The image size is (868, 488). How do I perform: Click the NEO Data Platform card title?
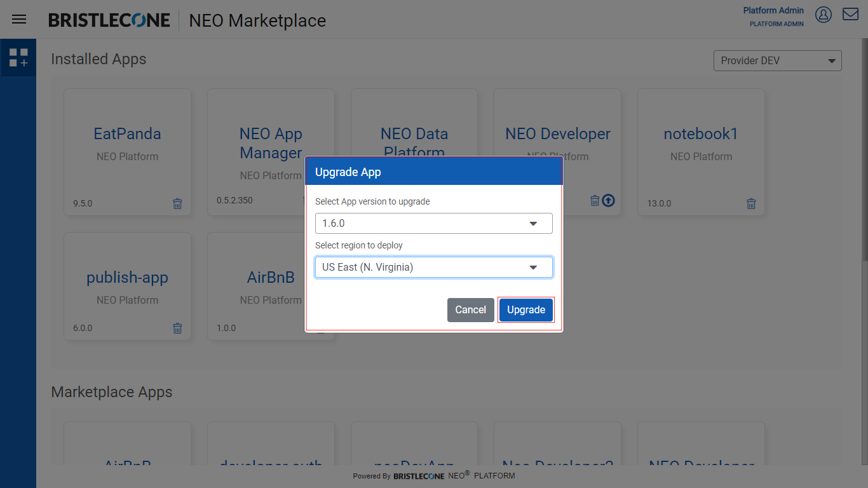coord(414,141)
